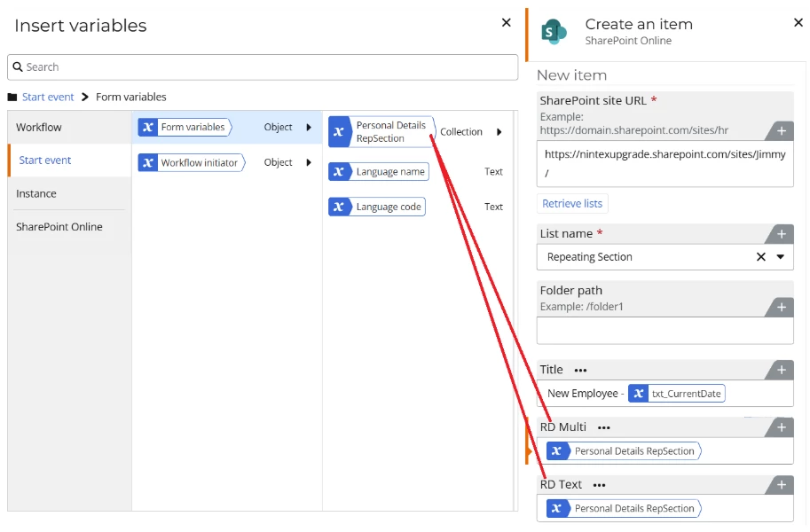Open the List name dropdown
810x532 pixels.
point(780,257)
